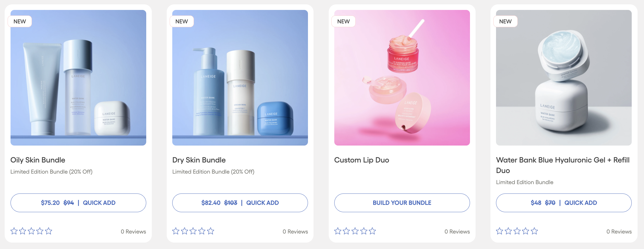View the Dry Skin Bundle product image
This screenshot has height=249, width=644.
coord(240,78)
